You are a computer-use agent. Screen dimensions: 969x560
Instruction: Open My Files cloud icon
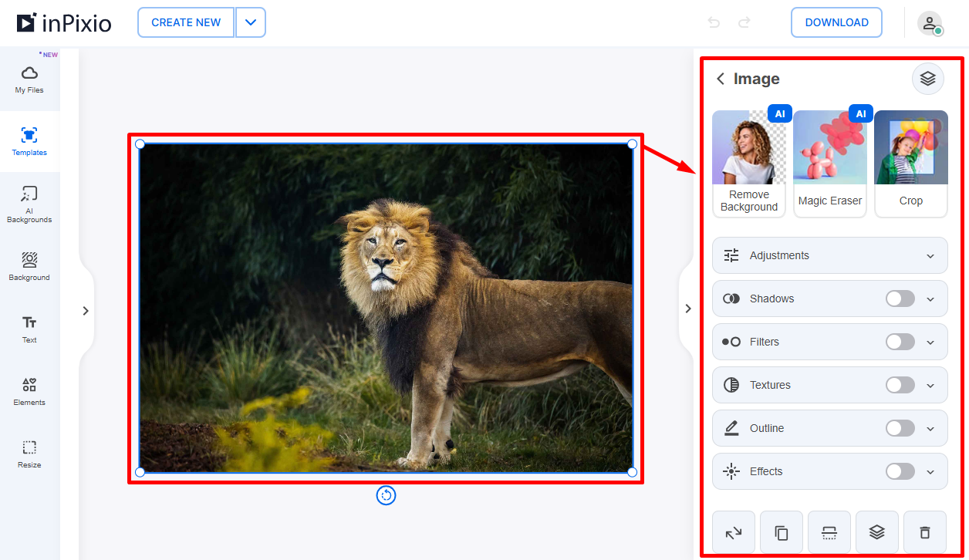pos(29,73)
